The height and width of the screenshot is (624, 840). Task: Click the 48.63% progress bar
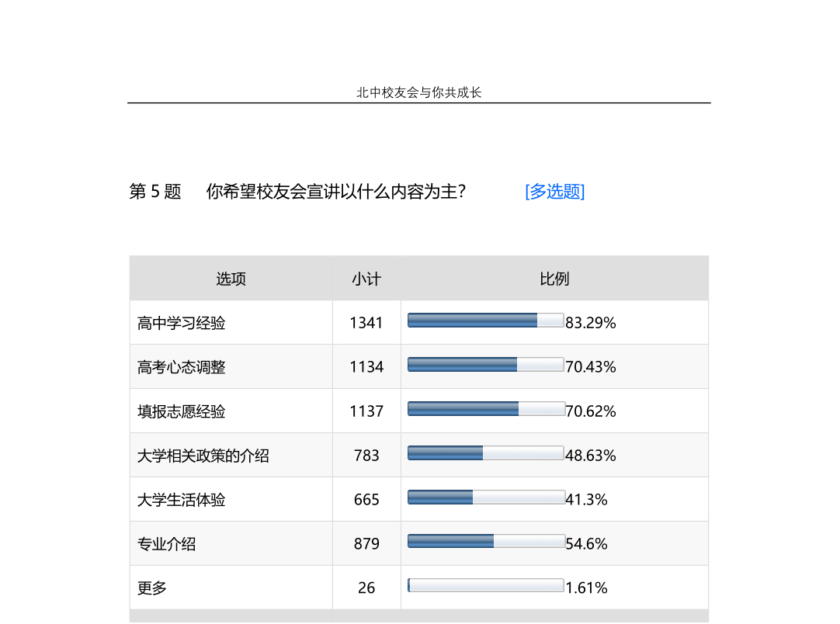(485, 453)
